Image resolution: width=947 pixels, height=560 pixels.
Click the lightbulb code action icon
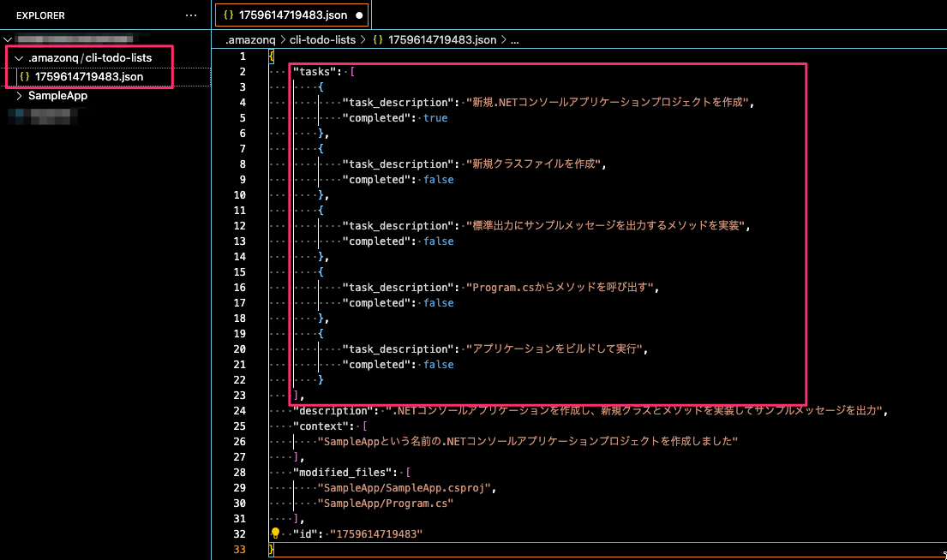point(276,533)
